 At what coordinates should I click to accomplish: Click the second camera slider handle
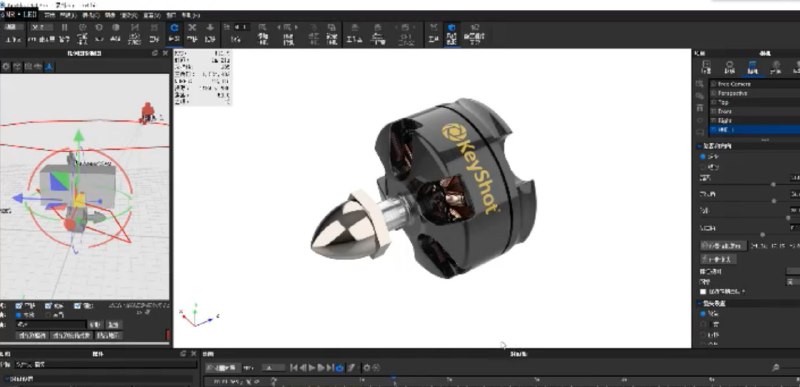(x=774, y=201)
